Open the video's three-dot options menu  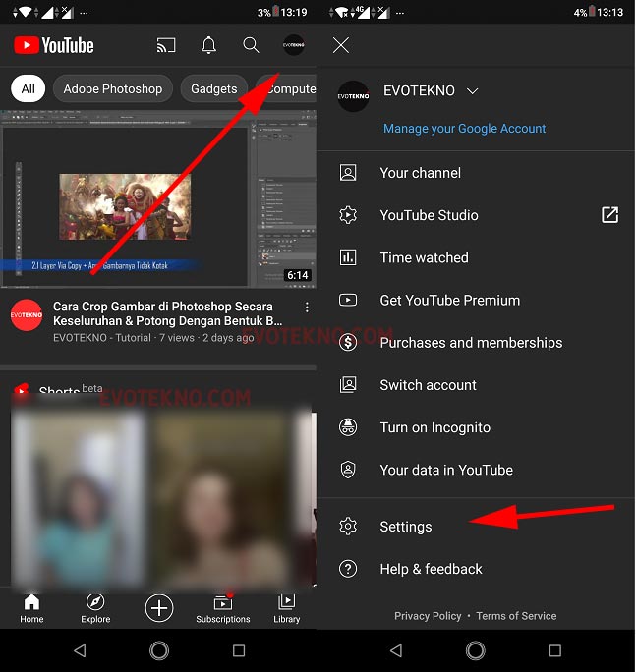coord(307,308)
